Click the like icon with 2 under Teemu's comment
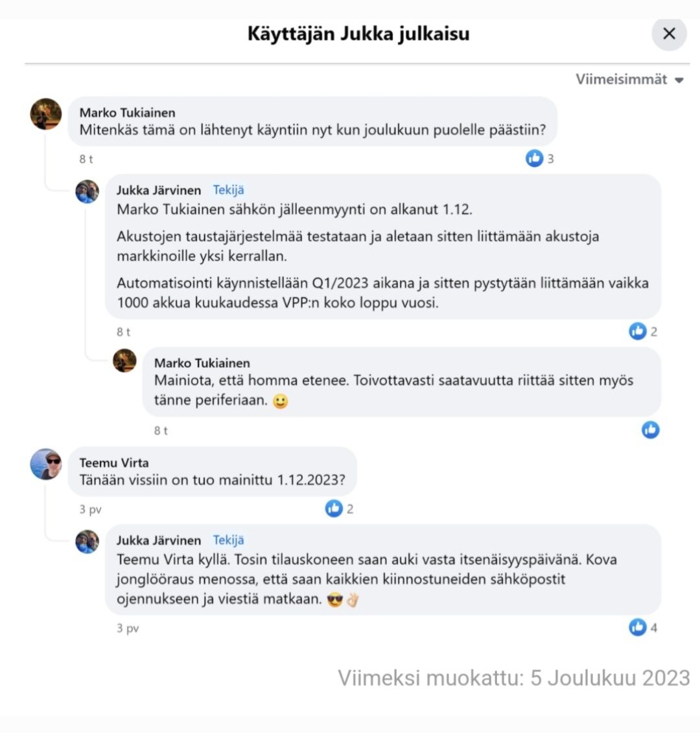This screenshot has width=700, height=733. click(334, 508)
